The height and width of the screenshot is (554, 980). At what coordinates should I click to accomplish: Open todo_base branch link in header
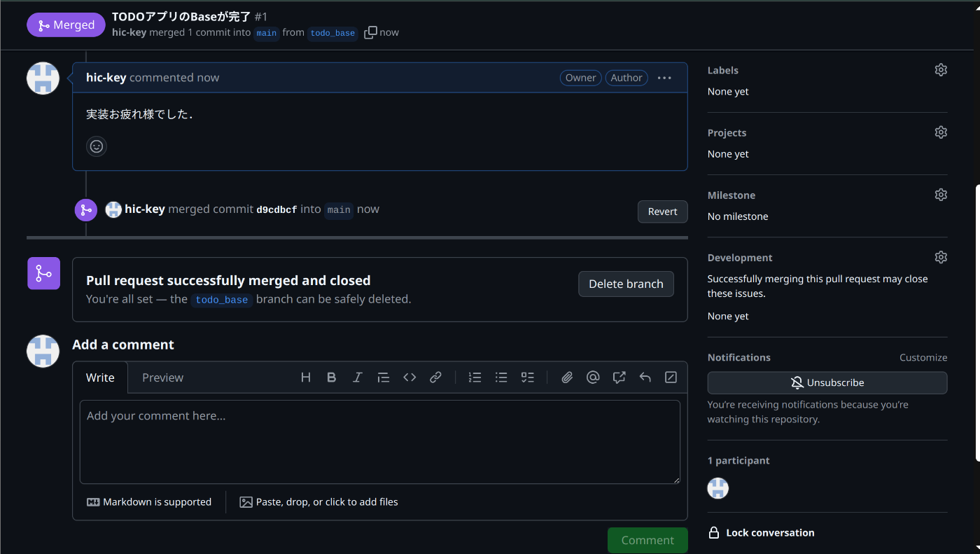tap(332, 33)
